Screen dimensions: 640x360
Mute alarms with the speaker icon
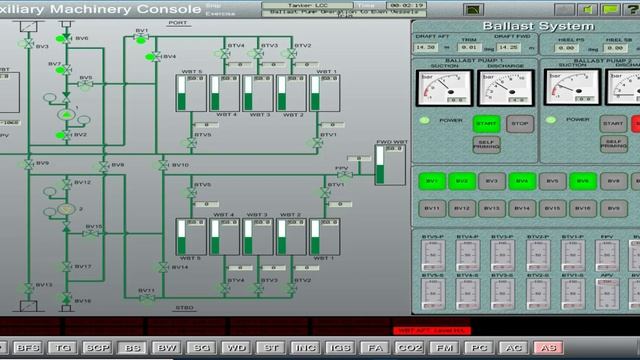[587, 9]
